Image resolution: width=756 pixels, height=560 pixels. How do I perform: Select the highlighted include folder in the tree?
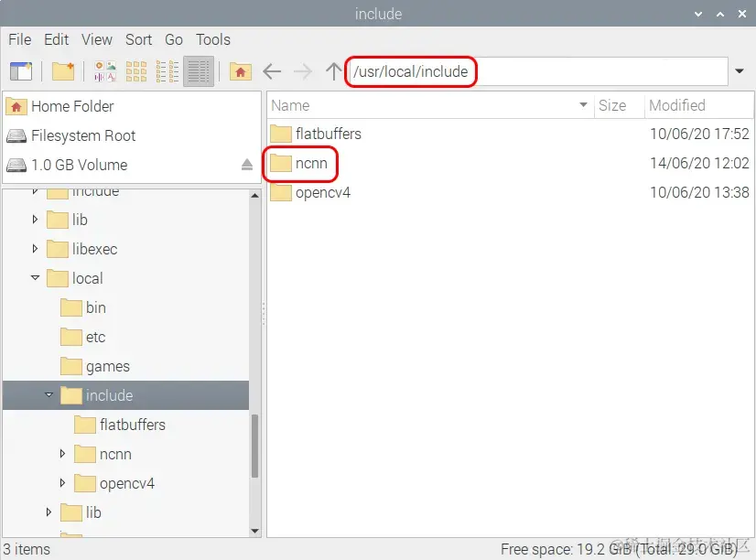coord(125,395)
